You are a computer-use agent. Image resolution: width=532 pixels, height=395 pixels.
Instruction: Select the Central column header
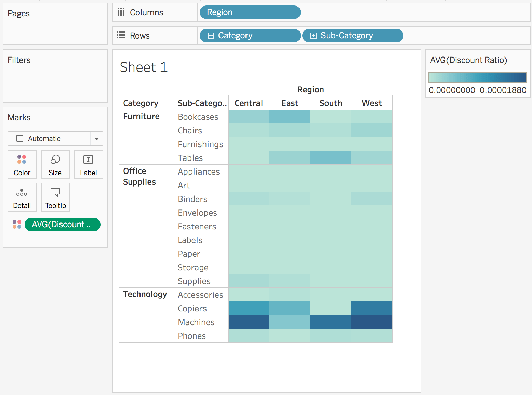pos(249,103)
